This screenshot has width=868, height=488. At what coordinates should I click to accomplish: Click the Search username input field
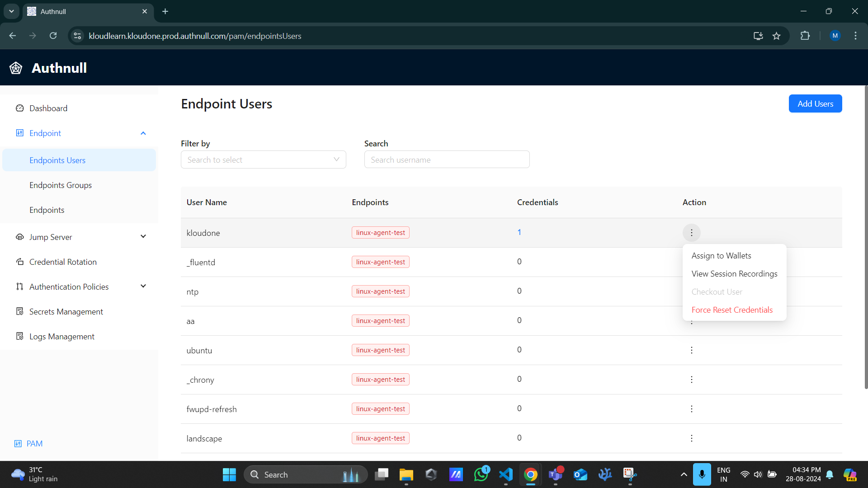click(x=447, y=160)
